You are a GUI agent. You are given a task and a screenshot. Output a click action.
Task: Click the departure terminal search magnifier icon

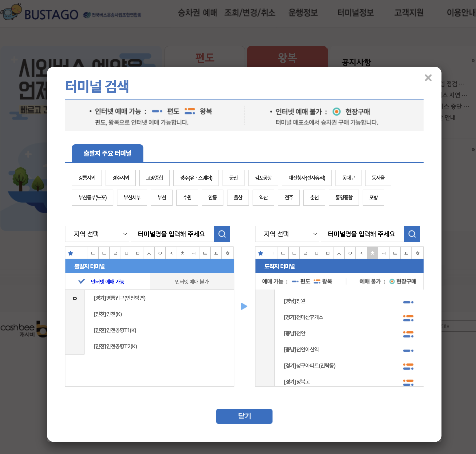click(222, 234)
